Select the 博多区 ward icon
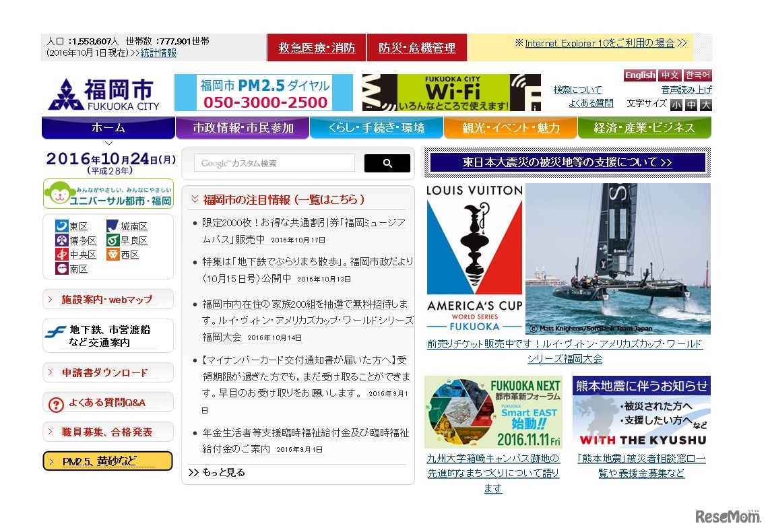The height and width of the screenshot is (532, 770). coord(61,240)
